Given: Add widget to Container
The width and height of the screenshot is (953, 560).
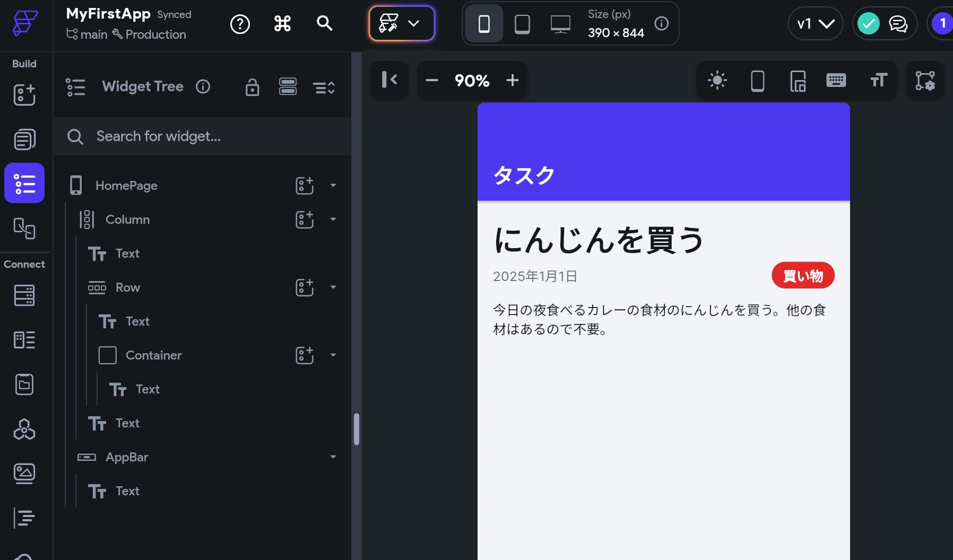Looking at the screenshot, I should point(305,355).
